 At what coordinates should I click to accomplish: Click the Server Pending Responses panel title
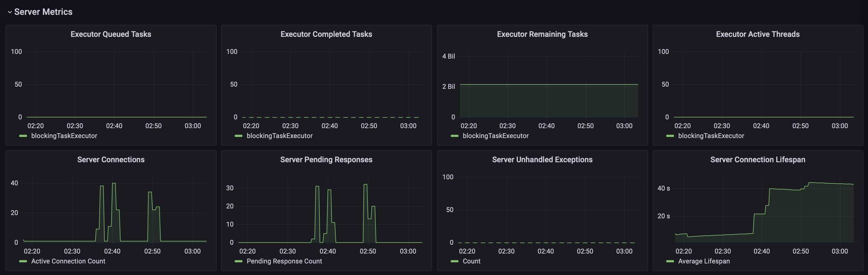[x=326, y=159]
